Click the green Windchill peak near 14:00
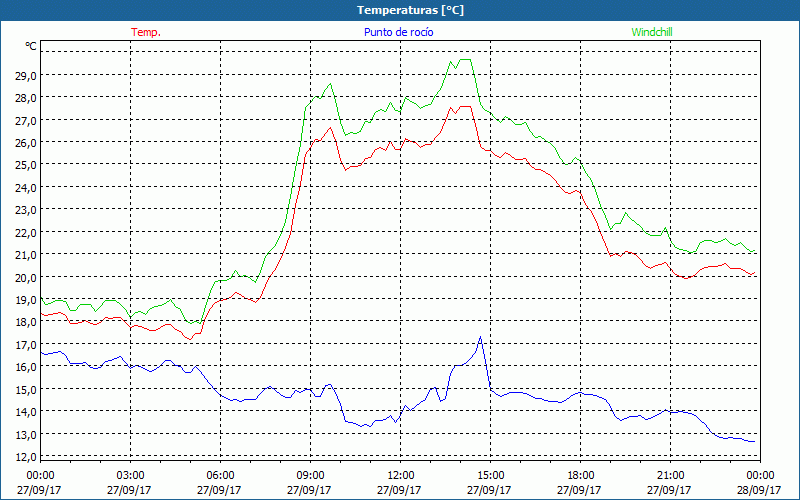This screenshot has height=500, width=800. [465, 60]
